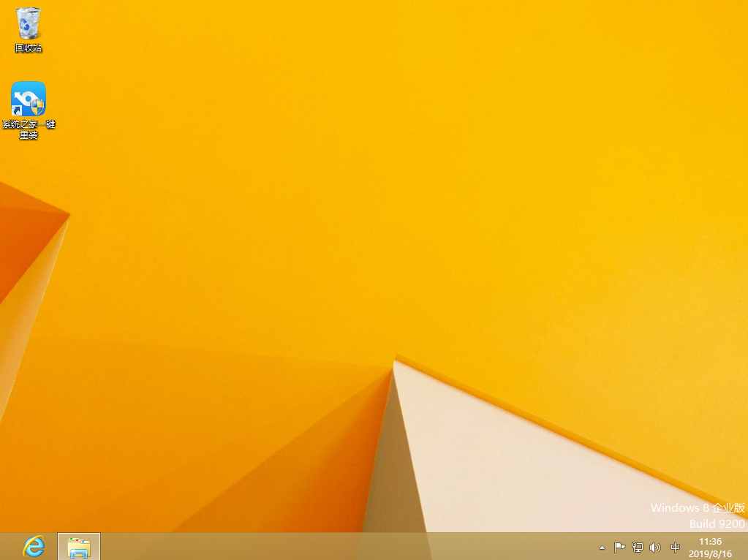
Task: Show the desktop via taskbar right edge
Action: pos(745,547)
